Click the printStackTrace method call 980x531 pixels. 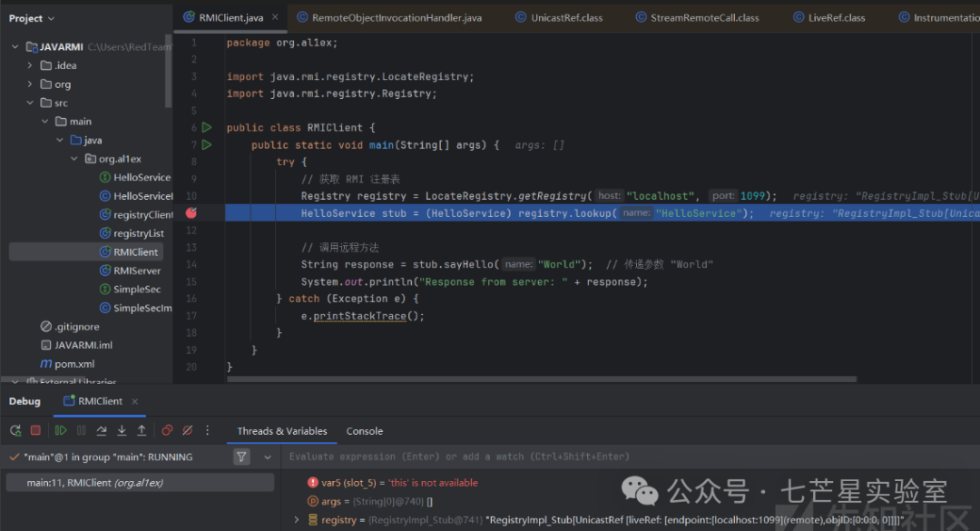click(x=359, y=316)
